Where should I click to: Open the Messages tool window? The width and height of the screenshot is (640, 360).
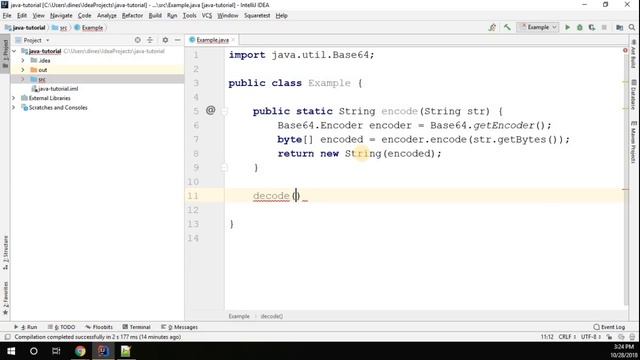click(x=180, y=327)
